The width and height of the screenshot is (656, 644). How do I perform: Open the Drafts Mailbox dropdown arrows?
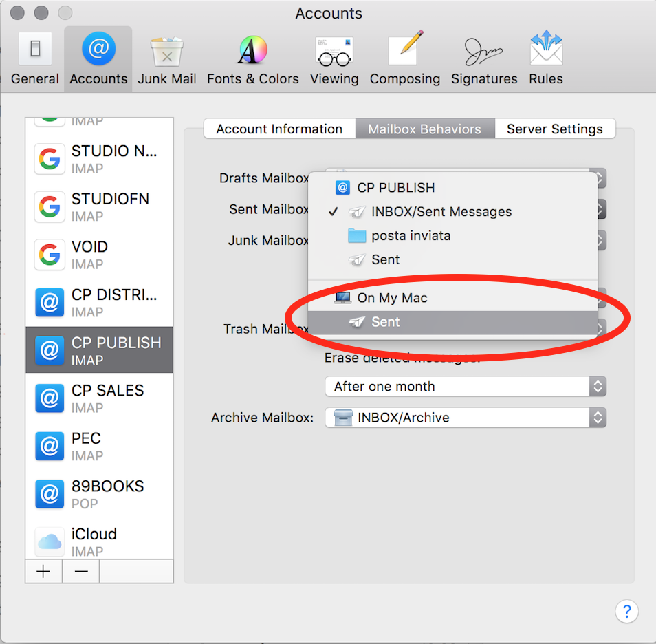(x=601, y=178)
